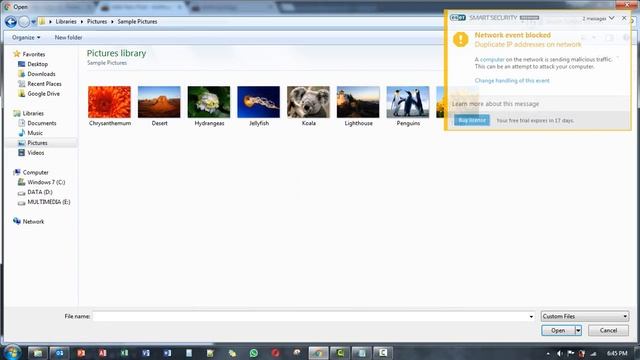The image size is (640, 360).
Task: Click the Forward navigation arrow
Action: click(24, 22)
